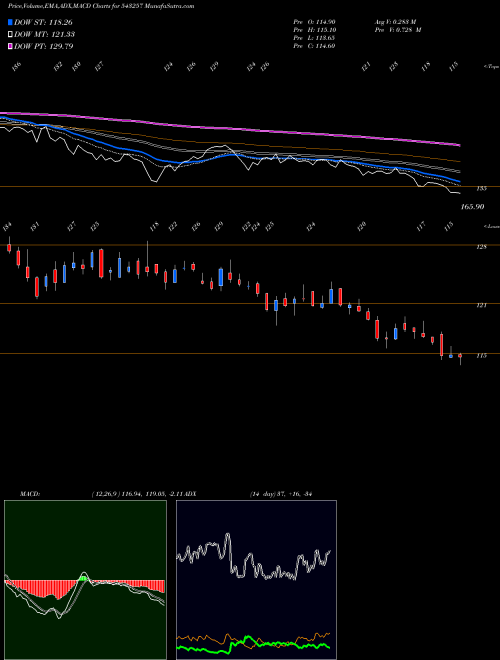Click the '<-Tops' axis label
This screenshot has height=660, width=500.
pyautogui.click(x=492, y=67)
